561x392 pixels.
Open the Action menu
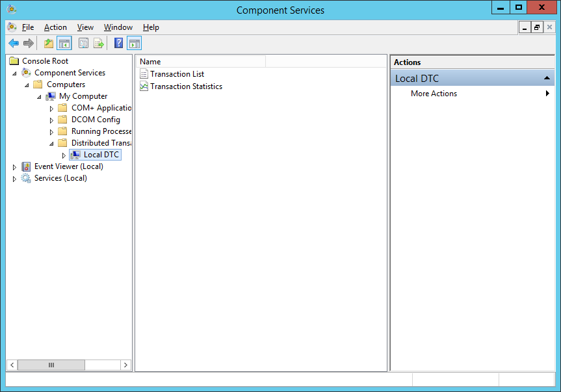pos(55,27)
